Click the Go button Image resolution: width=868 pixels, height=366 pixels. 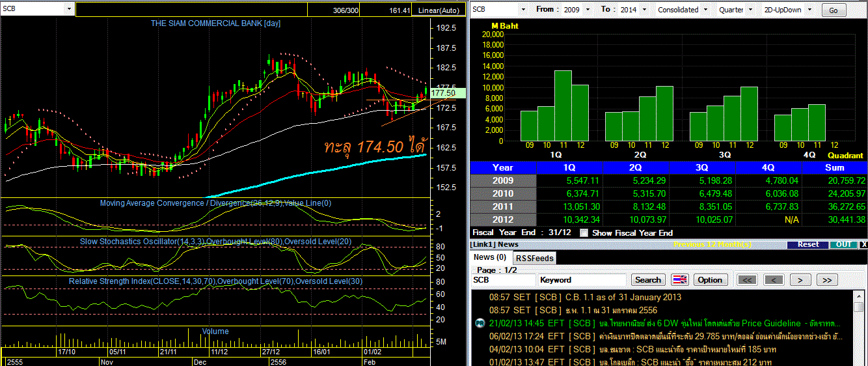coord(834,10)
